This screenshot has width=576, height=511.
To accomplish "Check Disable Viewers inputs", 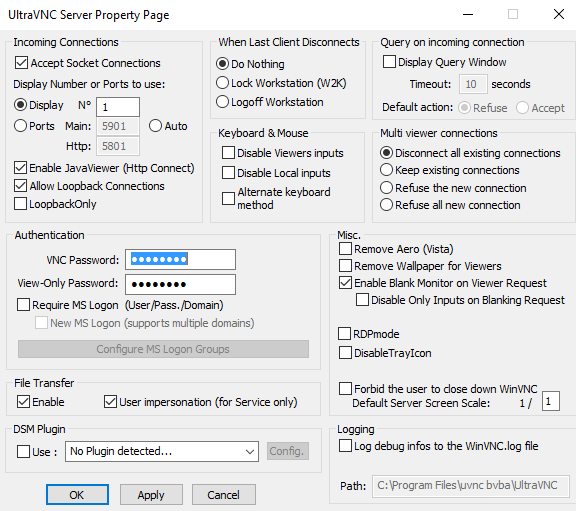I will point(228,153).
